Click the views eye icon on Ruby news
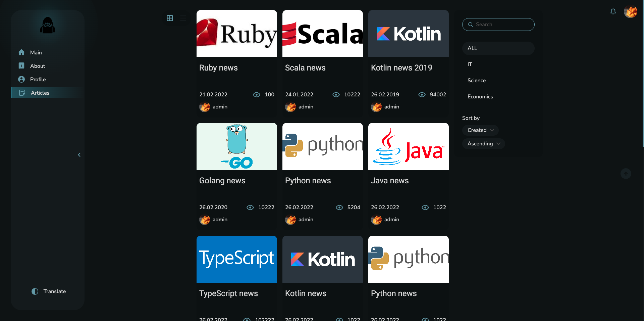Screen dimensions: 644x321 [257, 95]
